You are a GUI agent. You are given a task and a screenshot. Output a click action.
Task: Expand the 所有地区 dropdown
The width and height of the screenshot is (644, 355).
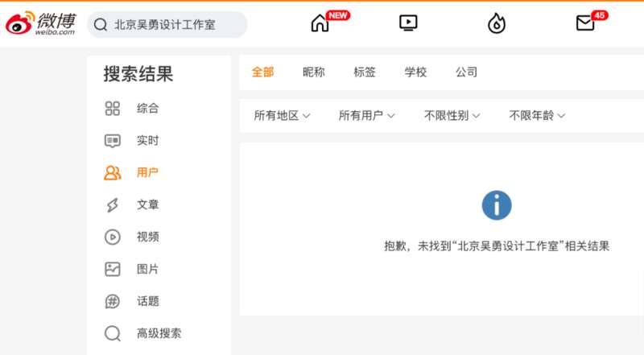tap(282, 115)
